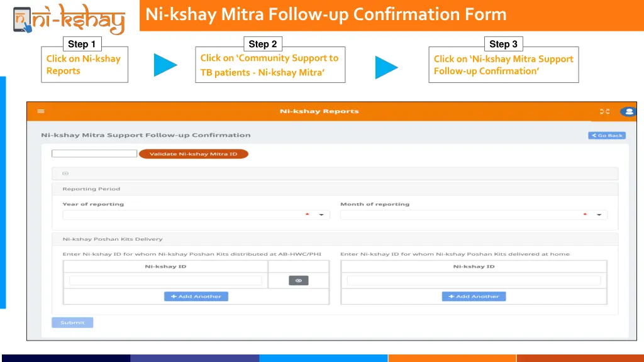Click the plus icon on left Add Another button
The height and width of the screenshot is (362, 644).
[x=174, y=296]
